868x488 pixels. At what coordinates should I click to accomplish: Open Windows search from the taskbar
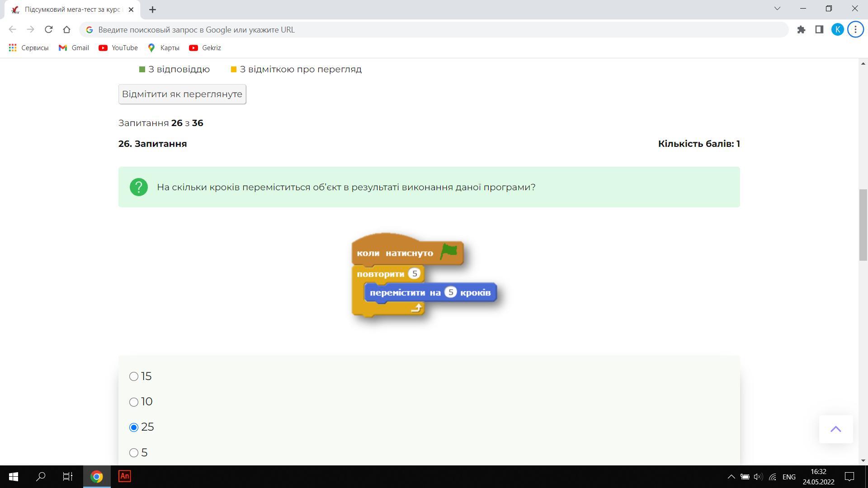(x=41, y=476)
